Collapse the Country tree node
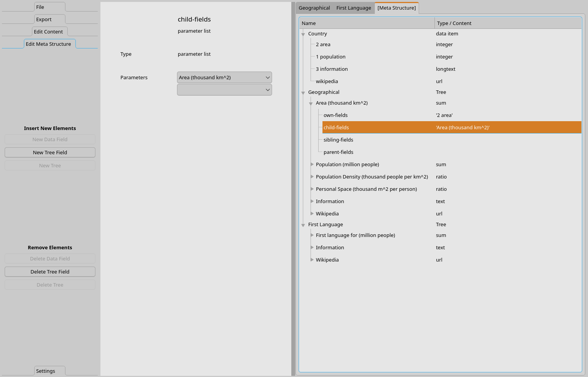 click(x=303, y=34)
